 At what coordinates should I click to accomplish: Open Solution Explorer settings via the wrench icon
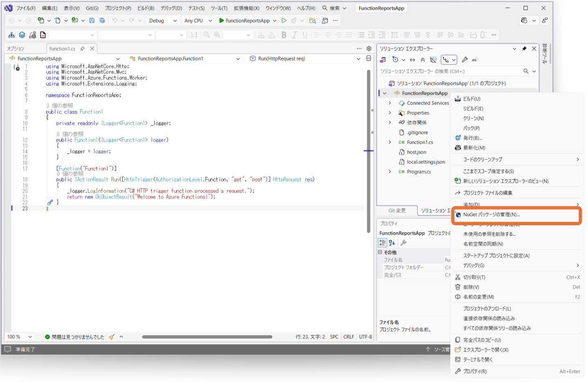click(464, 60)
